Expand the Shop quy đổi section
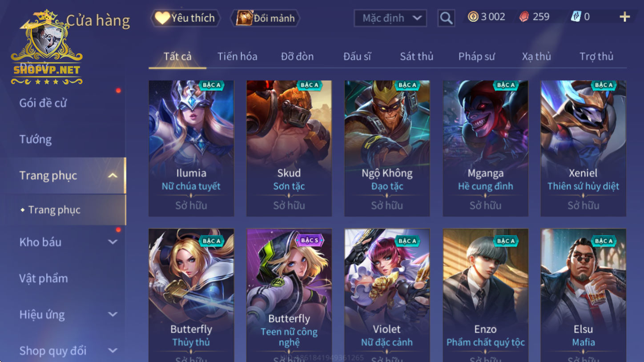The height and width of the screenshot is (362, 644). pos(113,351)
